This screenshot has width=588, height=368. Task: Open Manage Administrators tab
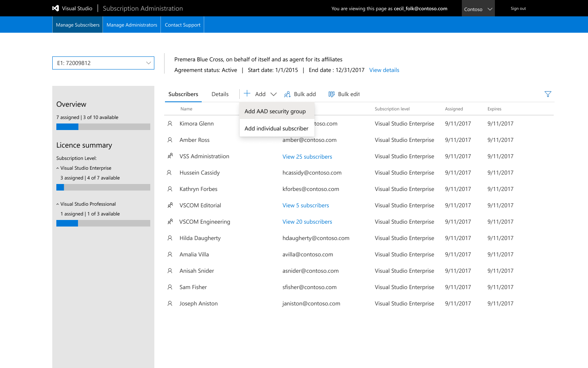[132, 25]
